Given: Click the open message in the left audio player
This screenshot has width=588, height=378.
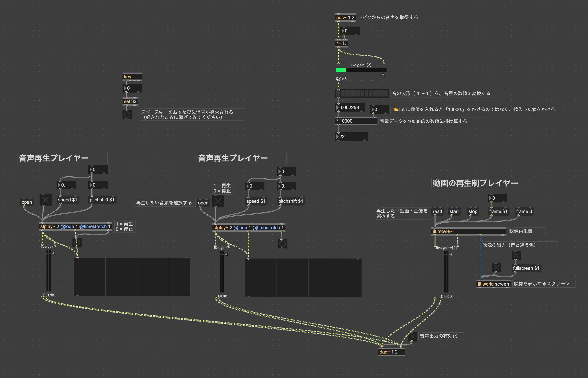Looking at the screenshot, I should (27, 202).
